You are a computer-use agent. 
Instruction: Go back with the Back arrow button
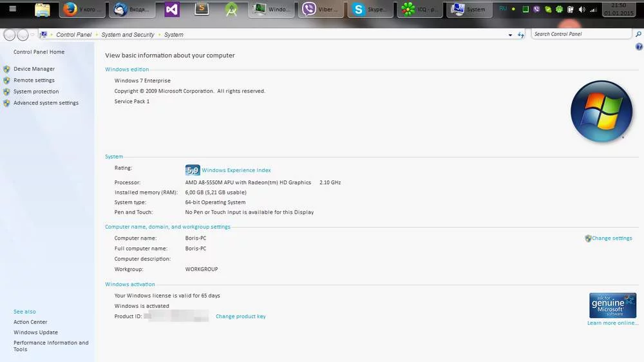tap(10, 35)
